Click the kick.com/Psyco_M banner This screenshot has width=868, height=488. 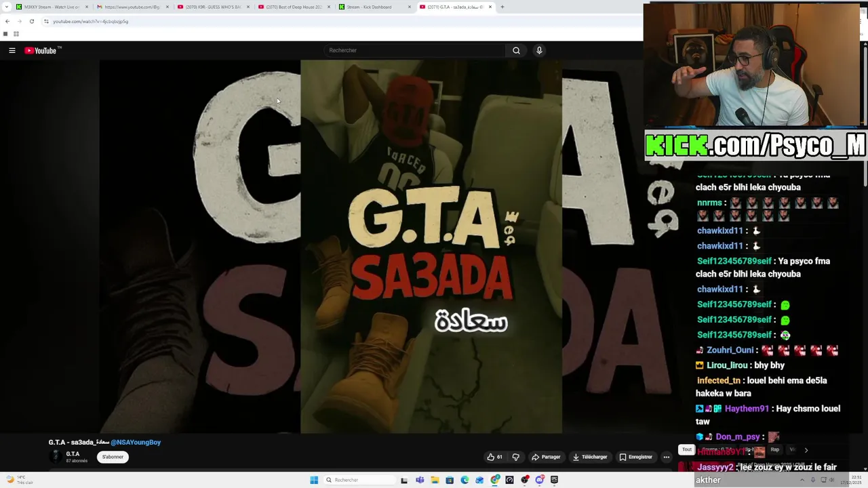[755, 145]
